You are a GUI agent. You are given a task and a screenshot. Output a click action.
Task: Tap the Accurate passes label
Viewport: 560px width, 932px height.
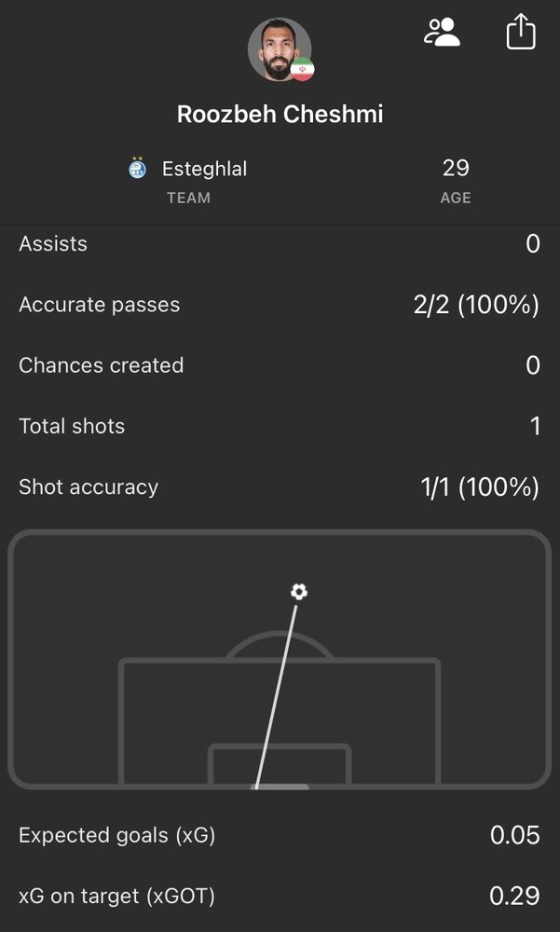(x=100, y=305)
